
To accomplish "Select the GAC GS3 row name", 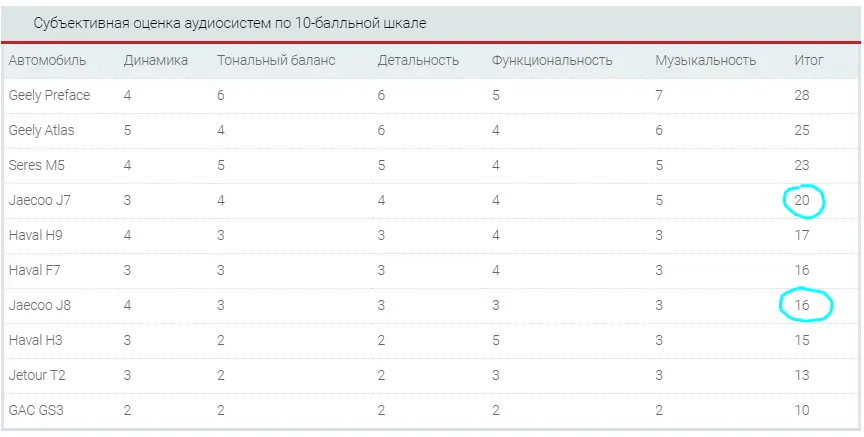I will click(36, 411).
